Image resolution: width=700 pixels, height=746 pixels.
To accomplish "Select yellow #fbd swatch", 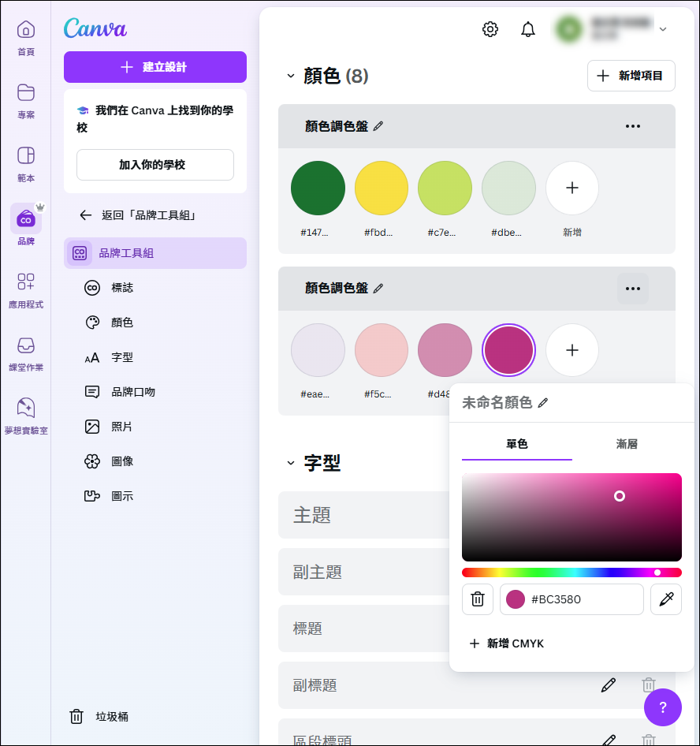I will pyautogui.click(x=382, y=188).
